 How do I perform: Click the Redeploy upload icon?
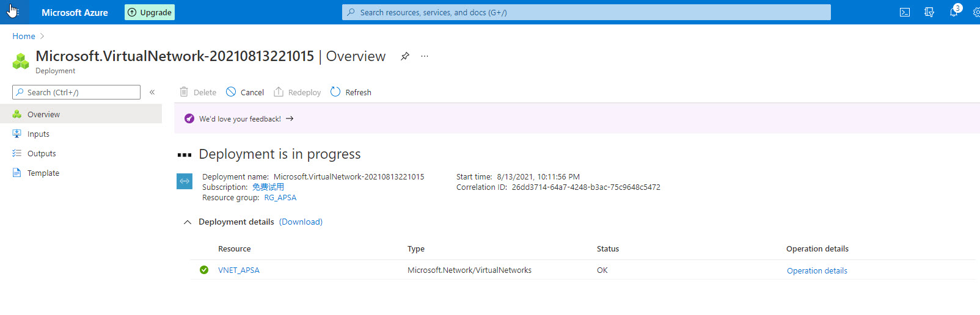coord(279,92)
